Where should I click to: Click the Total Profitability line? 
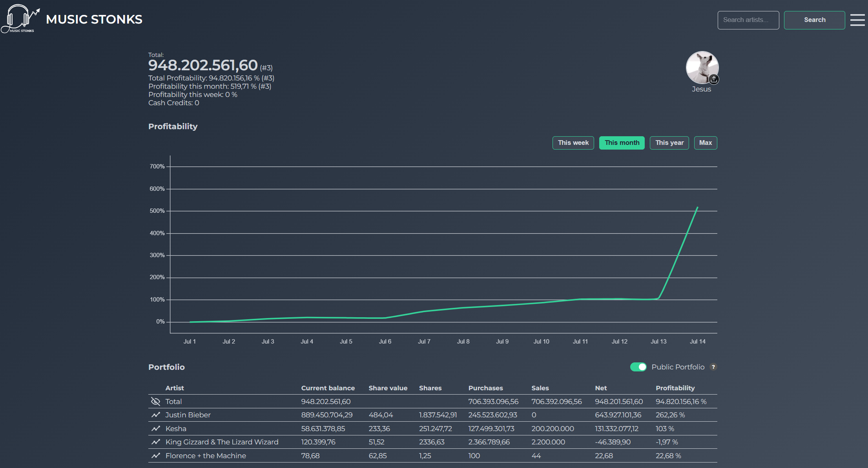211,78
